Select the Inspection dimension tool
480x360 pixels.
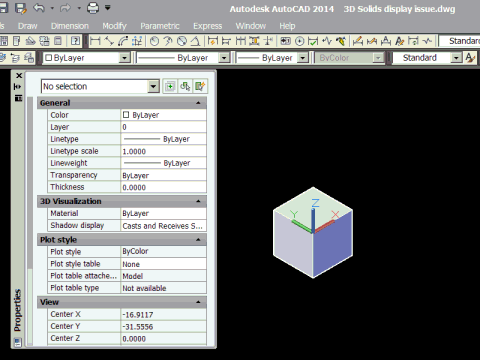tap(313, 41)
